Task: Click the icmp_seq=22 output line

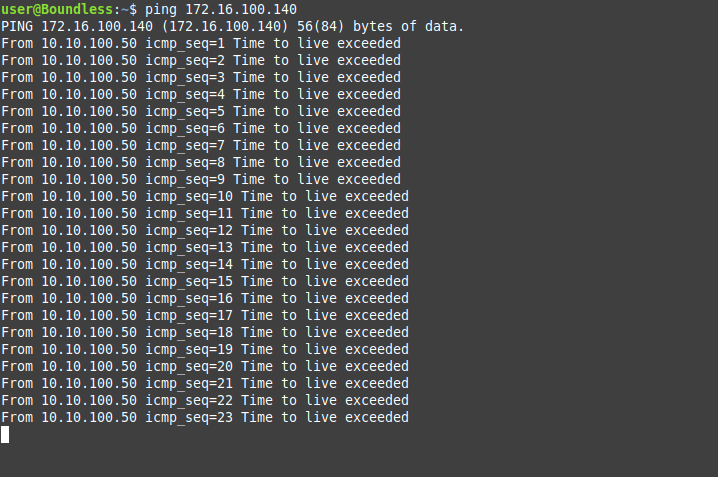Action: click(205, 400)
